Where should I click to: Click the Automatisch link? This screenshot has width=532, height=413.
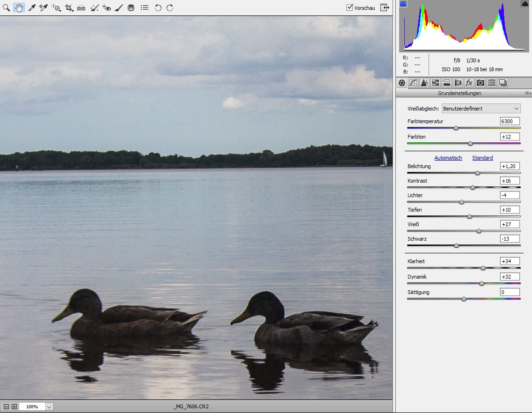448,158
